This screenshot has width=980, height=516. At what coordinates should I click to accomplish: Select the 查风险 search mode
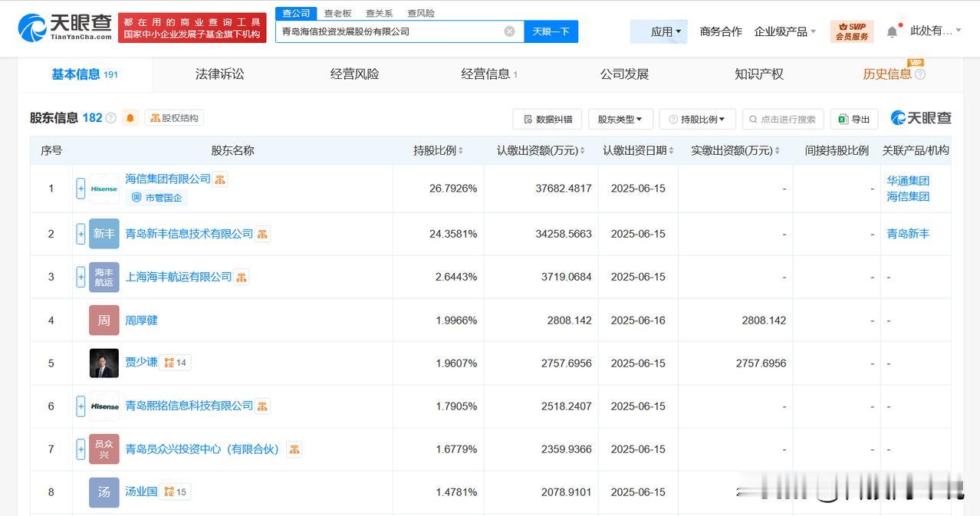click(x=421, y=13)
